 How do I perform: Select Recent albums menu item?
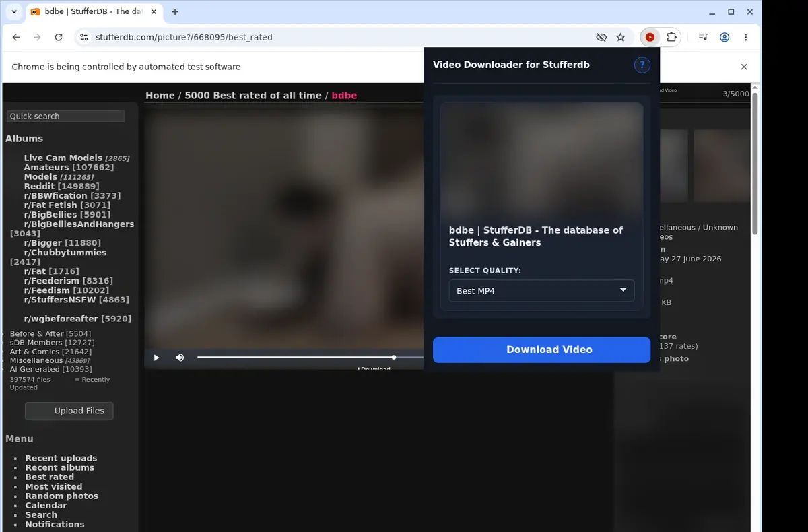[60, 467]
